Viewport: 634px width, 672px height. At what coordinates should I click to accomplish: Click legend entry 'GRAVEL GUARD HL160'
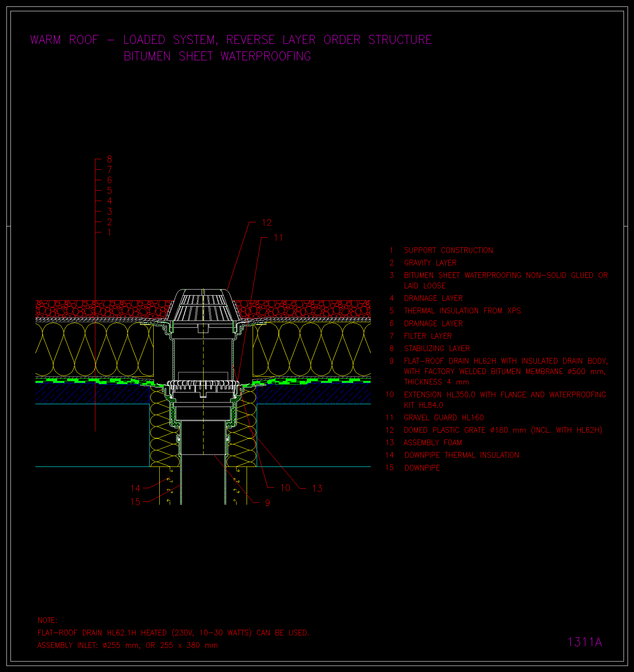pyautogui.click(x=444, y=417)
